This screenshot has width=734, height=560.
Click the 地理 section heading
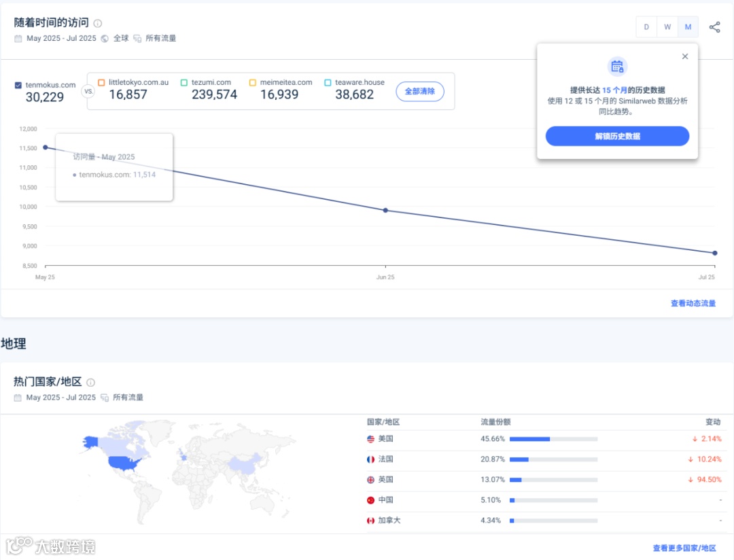14,344
